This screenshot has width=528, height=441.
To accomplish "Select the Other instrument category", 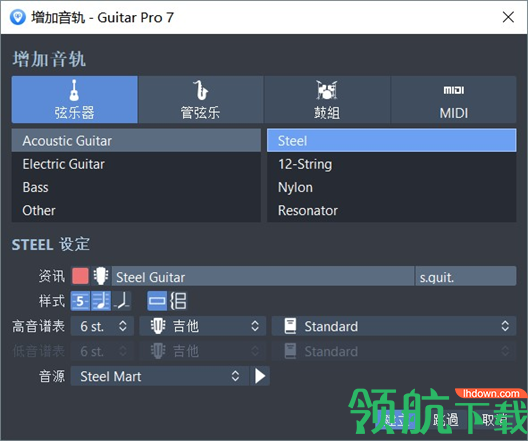I will (136, 210).
